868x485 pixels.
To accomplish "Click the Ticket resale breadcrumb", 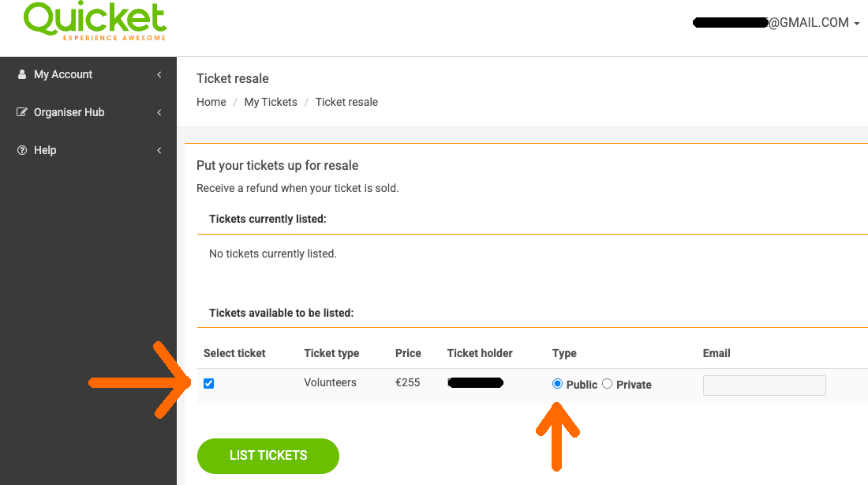I will (x=346, y=102).
